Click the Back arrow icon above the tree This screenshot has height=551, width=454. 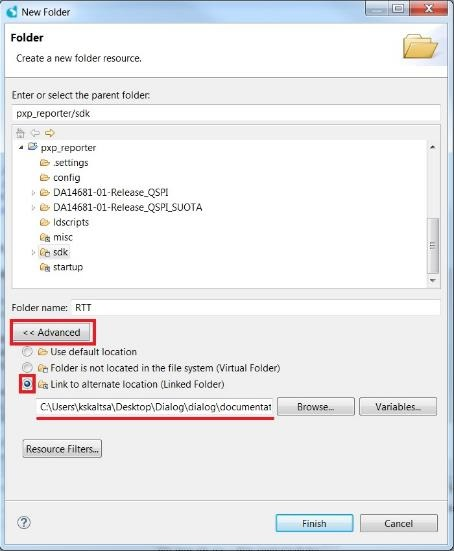pyautogui.click(x=35, y=133)
